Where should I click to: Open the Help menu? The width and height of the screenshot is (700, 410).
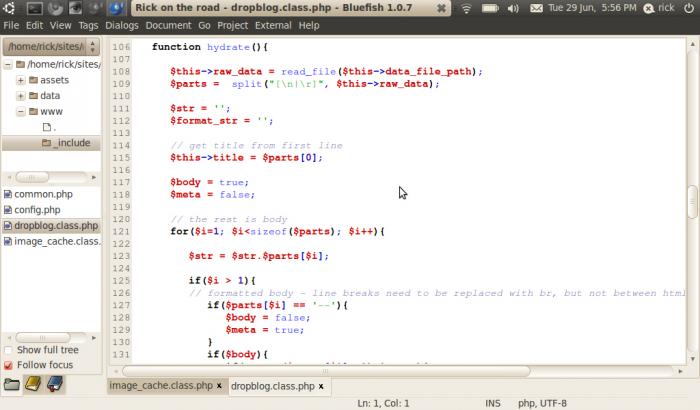309,25
